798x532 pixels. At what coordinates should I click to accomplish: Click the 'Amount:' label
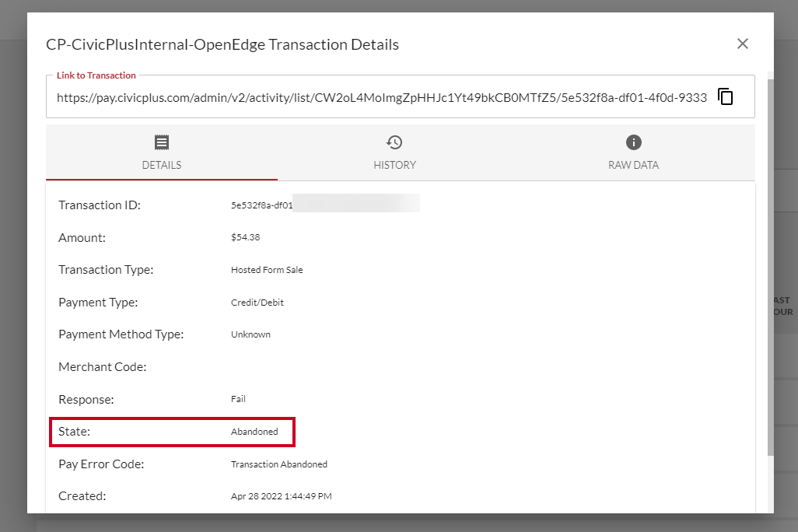[82, 238]
